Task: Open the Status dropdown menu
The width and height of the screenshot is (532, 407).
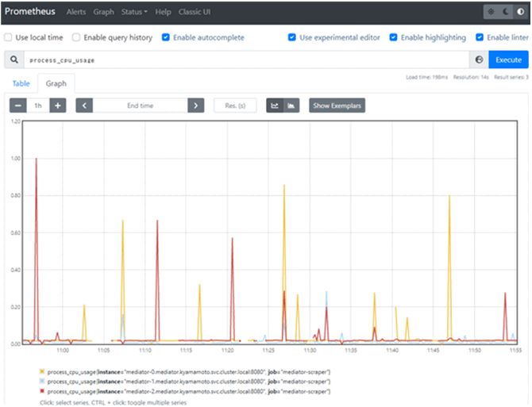Action: [135, 13]
